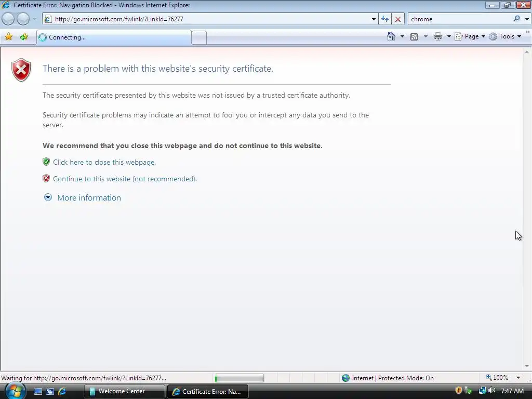Click the Back navigation button
The width and height of the screenshot is (532, 399).
click(x=8, y=19)
